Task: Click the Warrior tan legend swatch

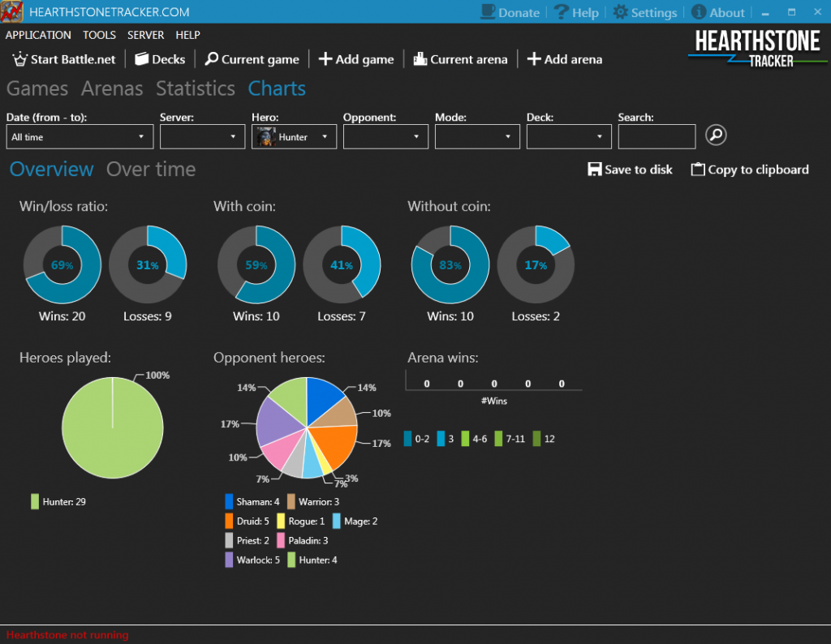Action: tap(291, 501)
